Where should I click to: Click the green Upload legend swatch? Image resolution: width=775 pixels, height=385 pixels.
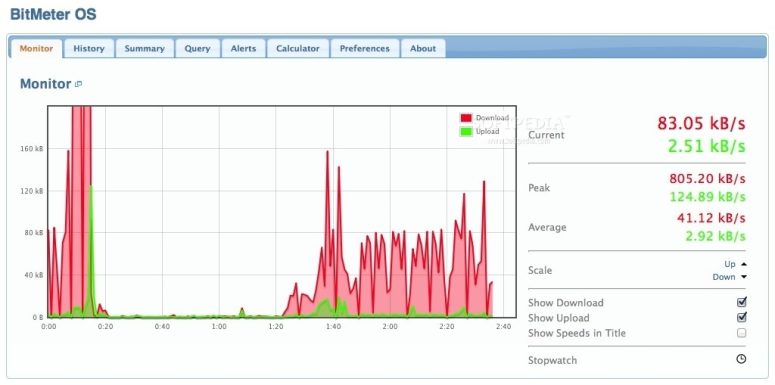pos(466,131)
